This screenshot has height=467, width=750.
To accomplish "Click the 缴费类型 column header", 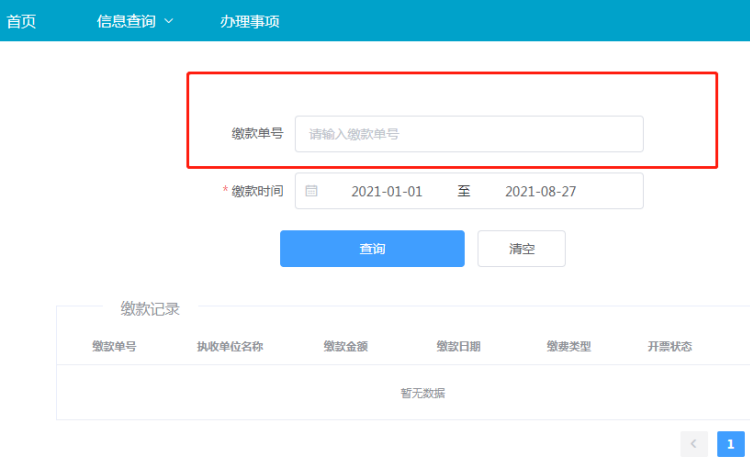I will pos(568,347).
